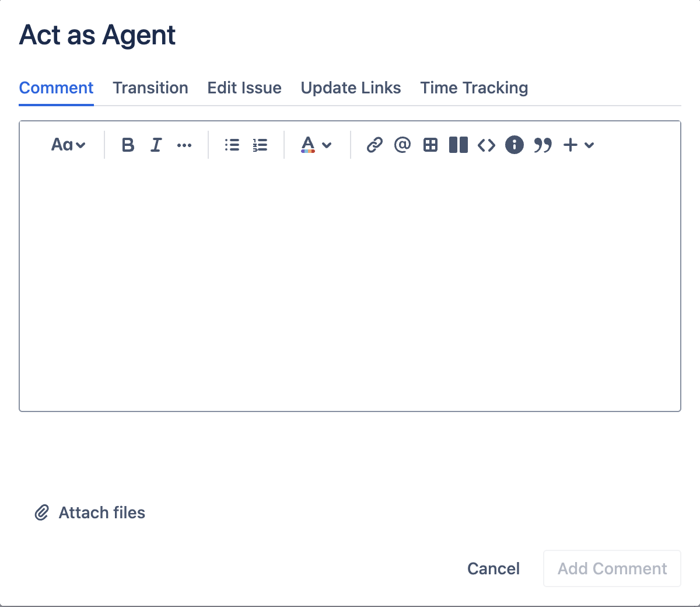The height and width of the screenshot is (607, 700).
Task: Insert a bullet list
Action: [232, 145]
